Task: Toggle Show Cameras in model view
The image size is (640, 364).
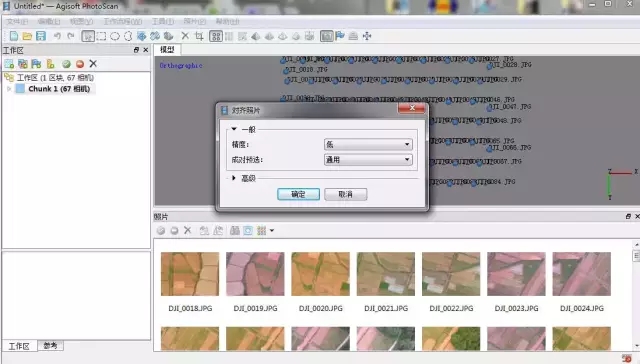Action: click(327, 36)
